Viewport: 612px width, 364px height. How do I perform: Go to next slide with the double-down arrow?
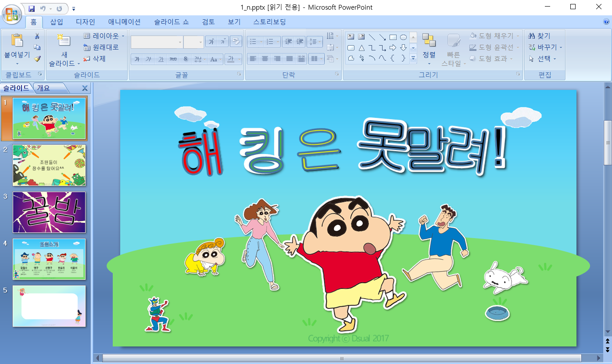pyautogui.click(x=608, y=350)
